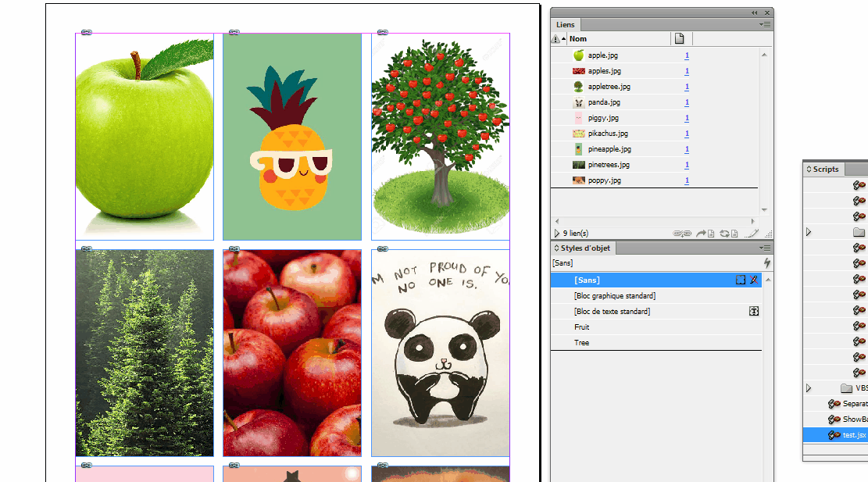Open the Liens panel tab
868x482 pixels.
click(x=565, y=25)
